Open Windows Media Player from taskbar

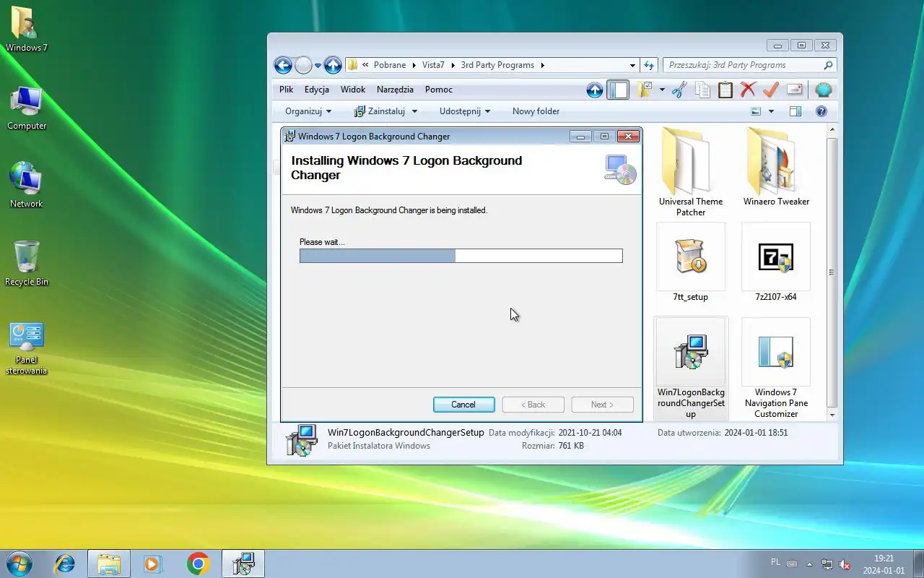153,564
